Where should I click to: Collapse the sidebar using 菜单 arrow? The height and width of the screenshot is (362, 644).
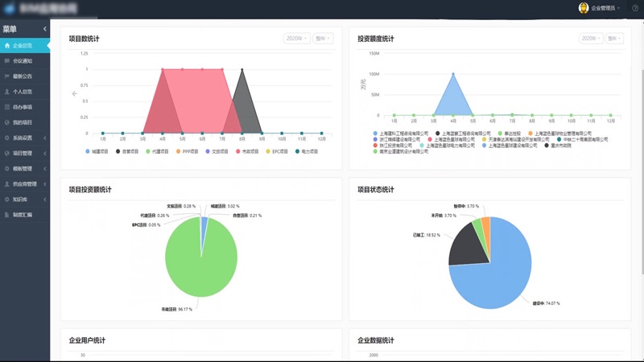pyautogui.click(x=44, y=30)
